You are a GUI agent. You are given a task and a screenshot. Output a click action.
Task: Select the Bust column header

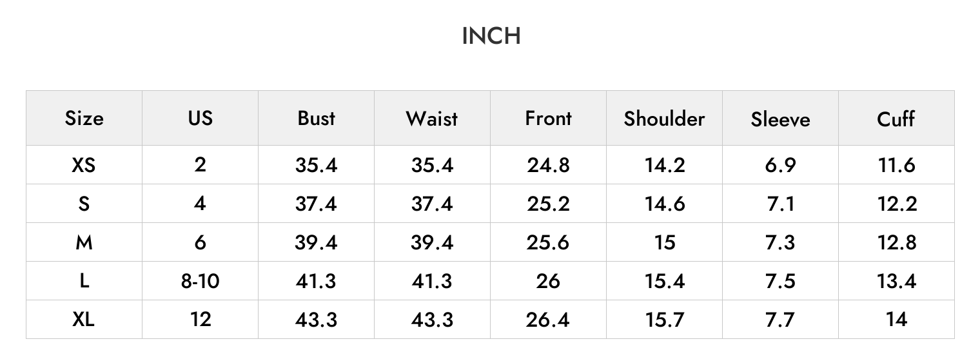(x=316, y=118)
